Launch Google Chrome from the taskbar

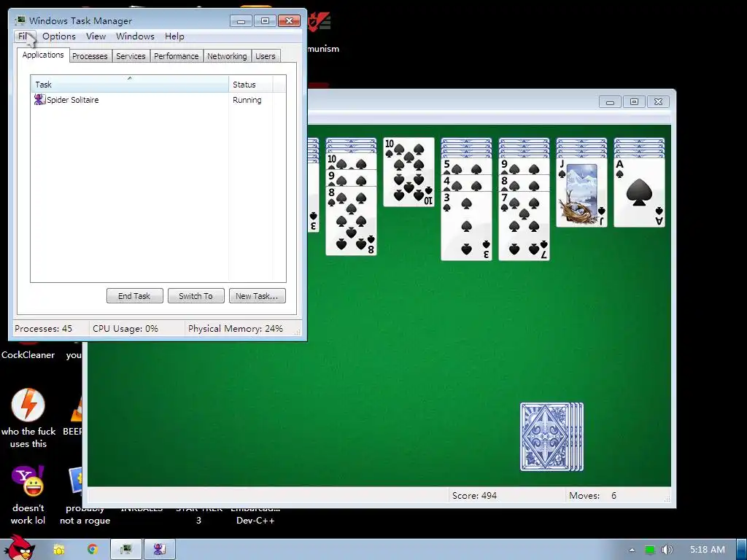[x=93, y=550]
